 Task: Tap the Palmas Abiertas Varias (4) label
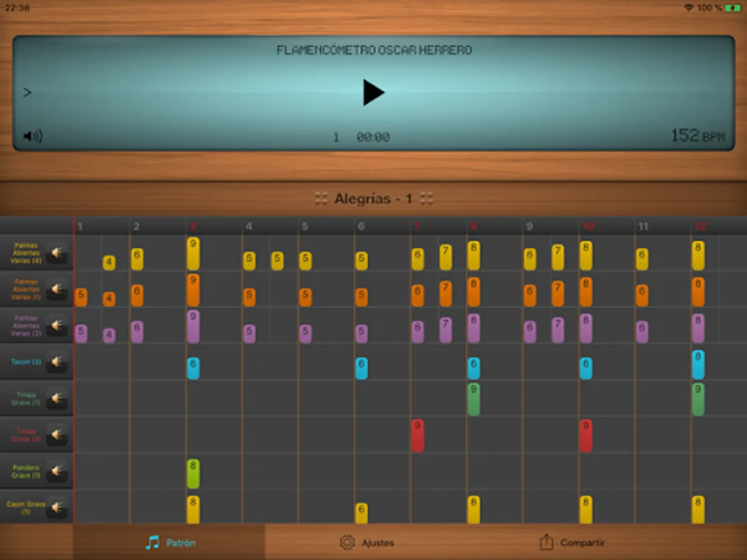click(x=25, y=253)
